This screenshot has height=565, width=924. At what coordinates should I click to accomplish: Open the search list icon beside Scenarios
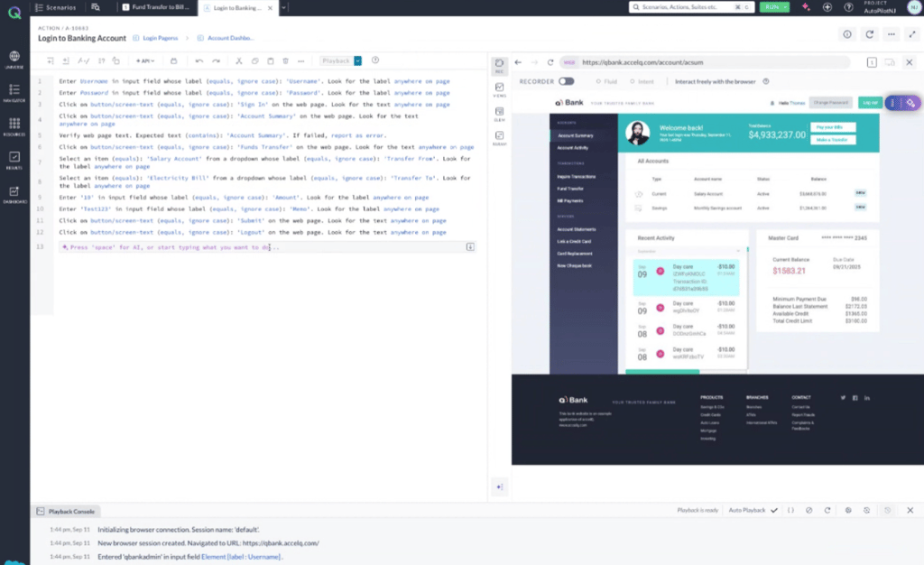click(x=96, y=7)
